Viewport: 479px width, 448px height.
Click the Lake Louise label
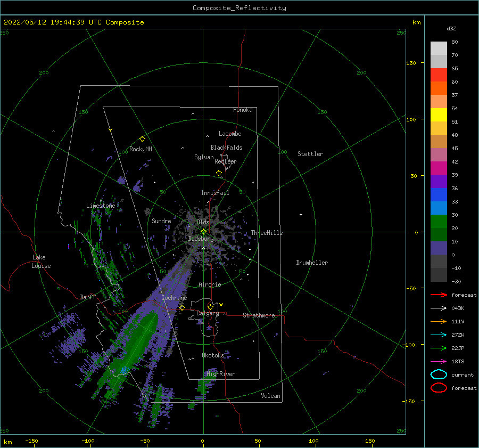[x=41, y=262]
